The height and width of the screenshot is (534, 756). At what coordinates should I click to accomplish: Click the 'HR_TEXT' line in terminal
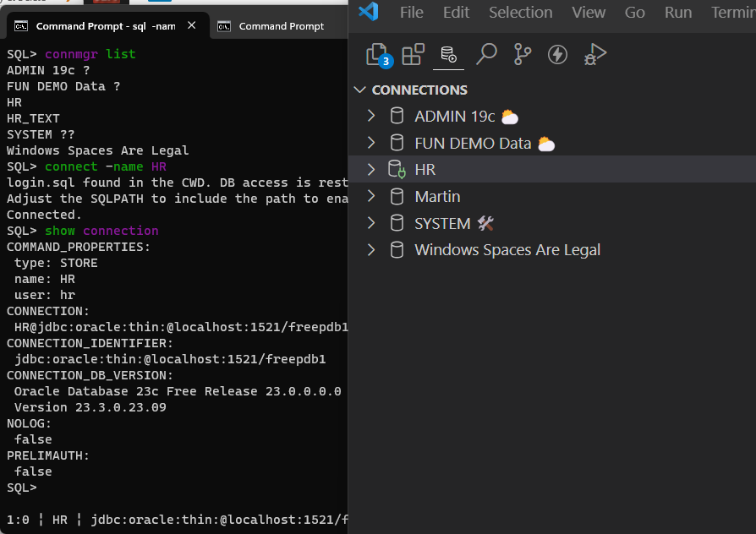[x=33, y=118]
